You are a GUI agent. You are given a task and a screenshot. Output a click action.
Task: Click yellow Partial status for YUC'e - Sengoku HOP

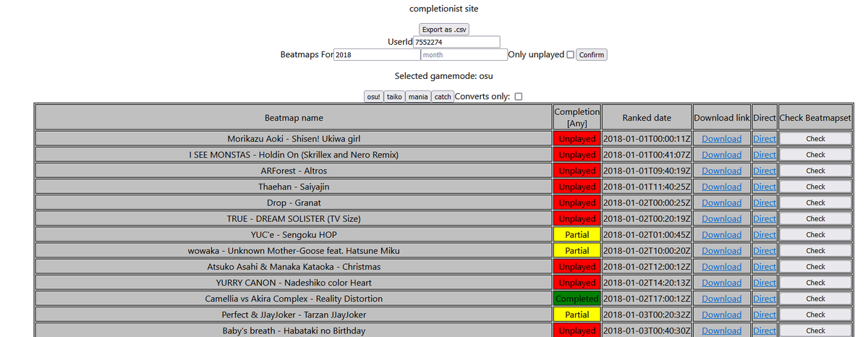[x=576, y=234]
